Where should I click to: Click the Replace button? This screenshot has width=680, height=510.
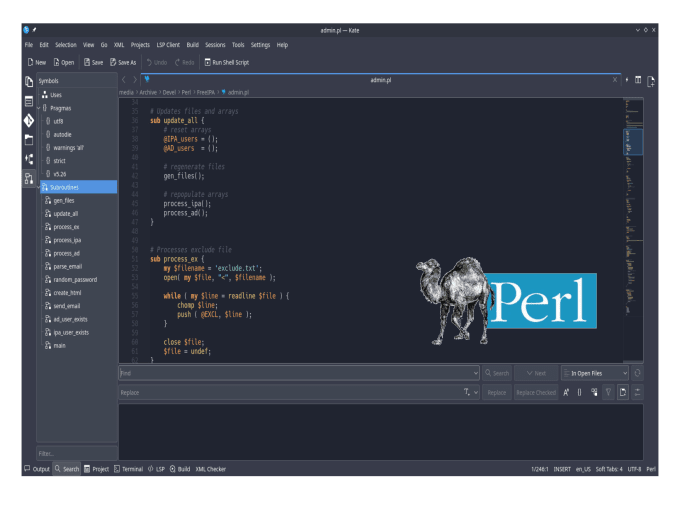pos(497,392)
